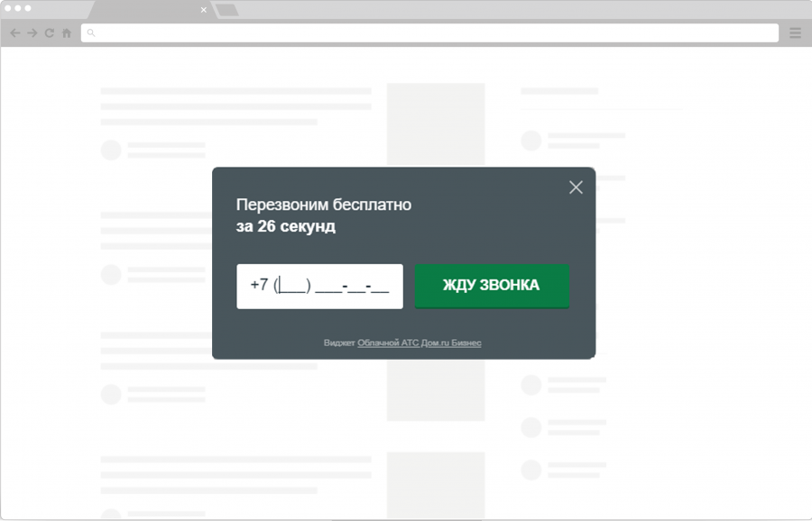Click the за 26 секунд bold text
Viewport: 812px width, 521px height.
point(285,226)
